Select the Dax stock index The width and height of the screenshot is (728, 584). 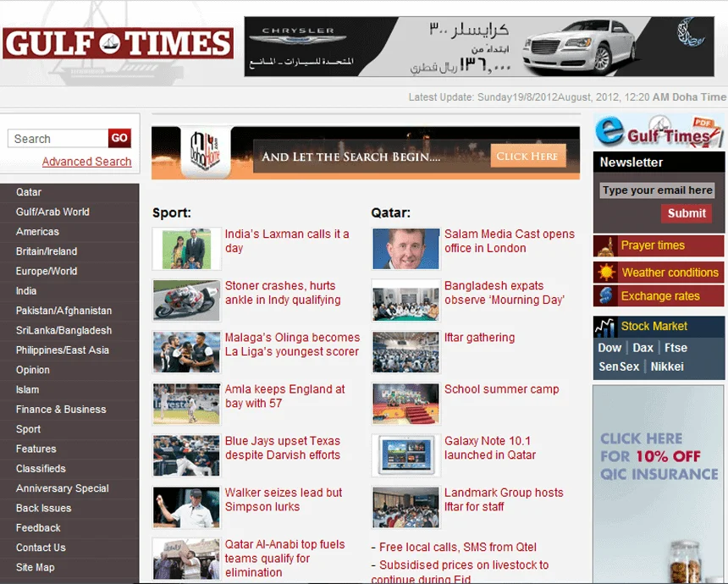tap(643, 348)
